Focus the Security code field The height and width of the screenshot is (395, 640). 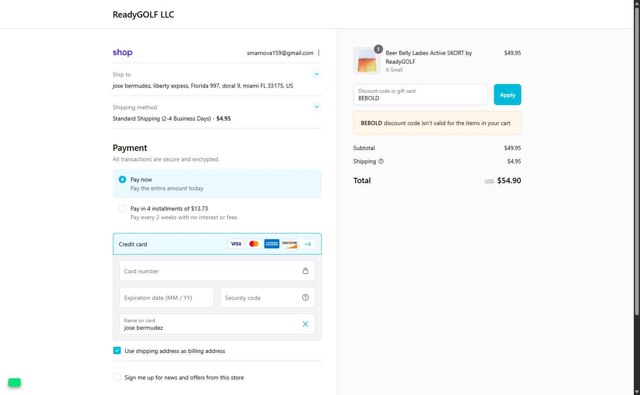point(267,298)
